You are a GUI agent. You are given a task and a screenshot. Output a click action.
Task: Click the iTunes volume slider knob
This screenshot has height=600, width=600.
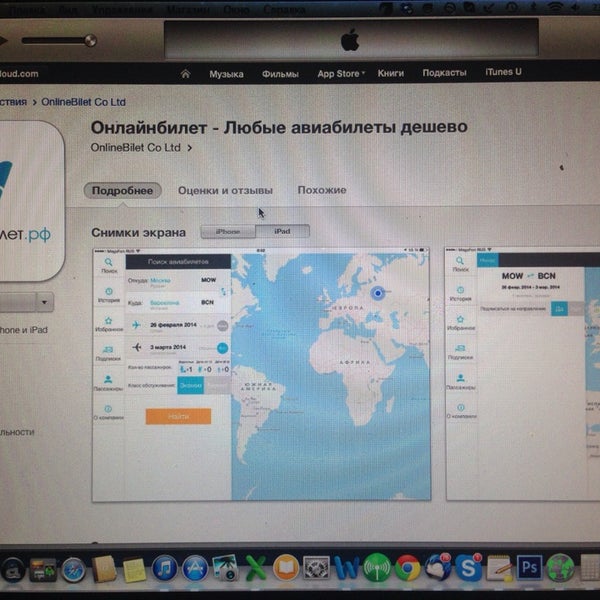point(91,41)
